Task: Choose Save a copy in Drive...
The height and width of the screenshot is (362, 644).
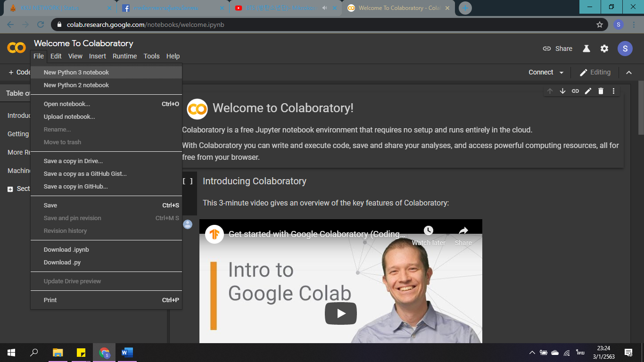Action: [106, 161]
